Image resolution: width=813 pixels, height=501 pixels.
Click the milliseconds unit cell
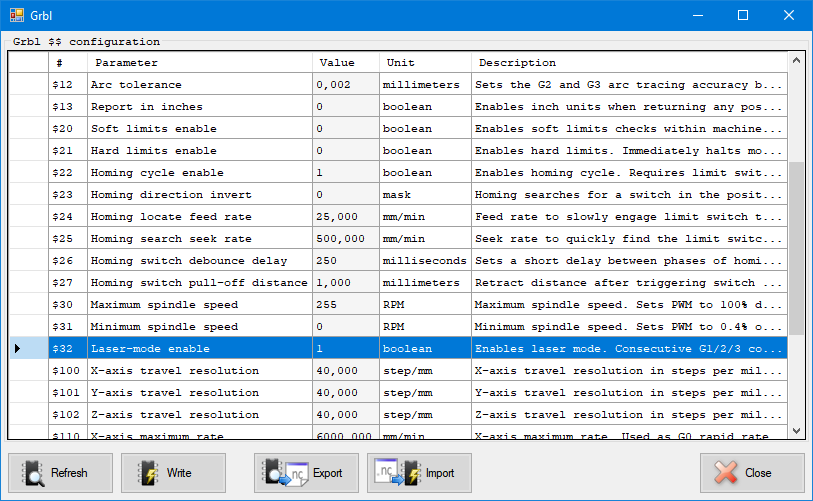(x=425, y=260)
